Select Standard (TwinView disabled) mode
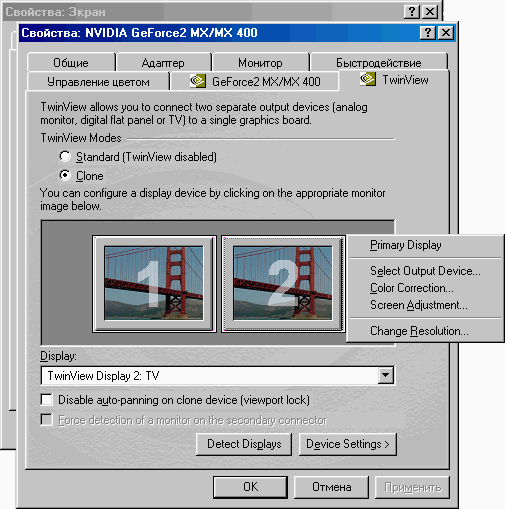The image size is (505, 509). (65, 156)
